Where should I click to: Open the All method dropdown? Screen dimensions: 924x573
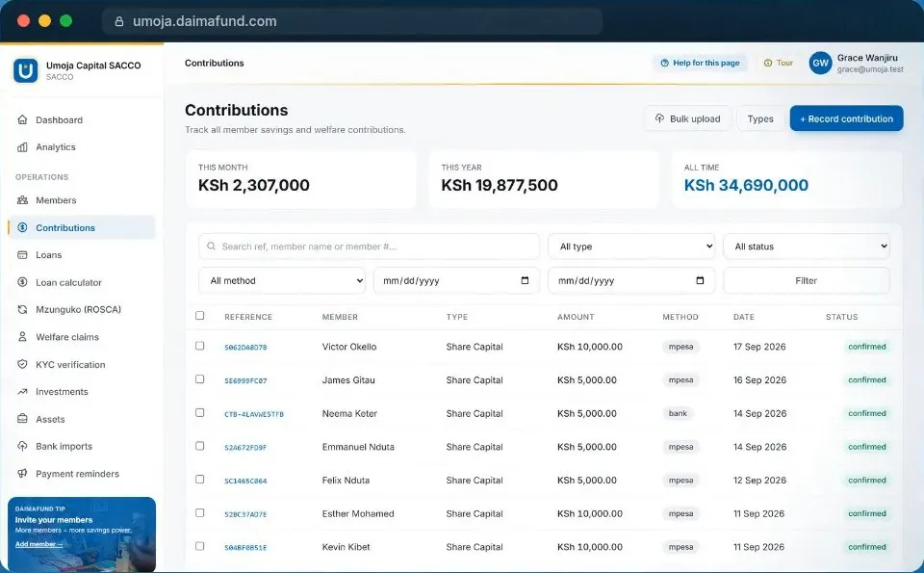pos(282,280)
